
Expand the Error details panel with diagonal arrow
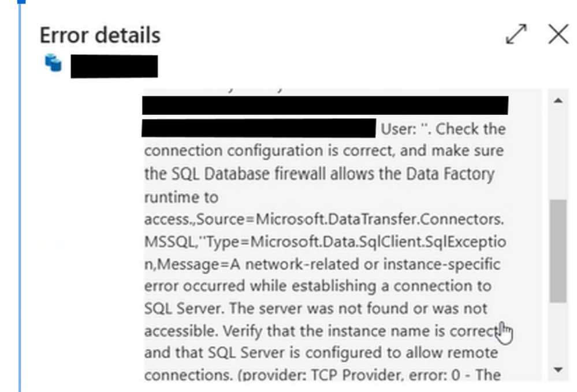(x=516, y=34)
